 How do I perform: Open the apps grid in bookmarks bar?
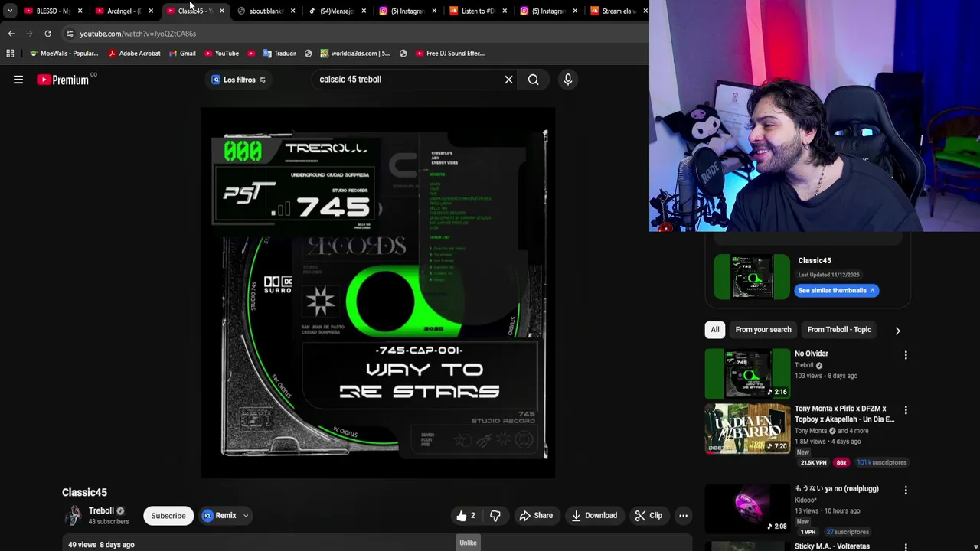pos(10,54)
